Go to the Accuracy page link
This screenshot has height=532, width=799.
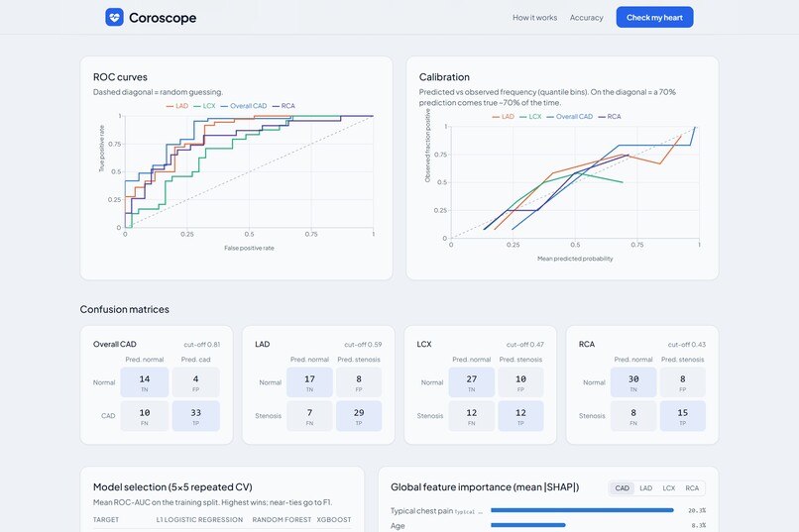pyautogui.click(x=586, y=17)
